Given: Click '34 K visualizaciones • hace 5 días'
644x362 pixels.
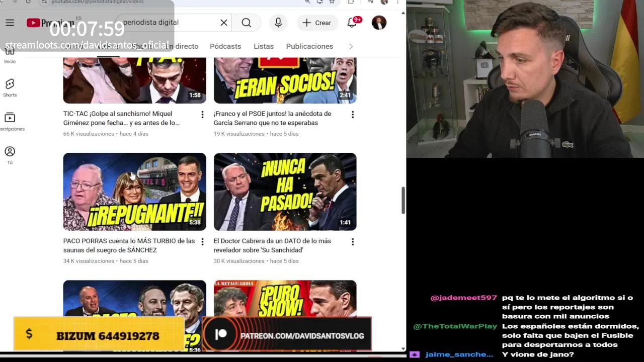Looking at the screenshot, I should tap(106, 261).
